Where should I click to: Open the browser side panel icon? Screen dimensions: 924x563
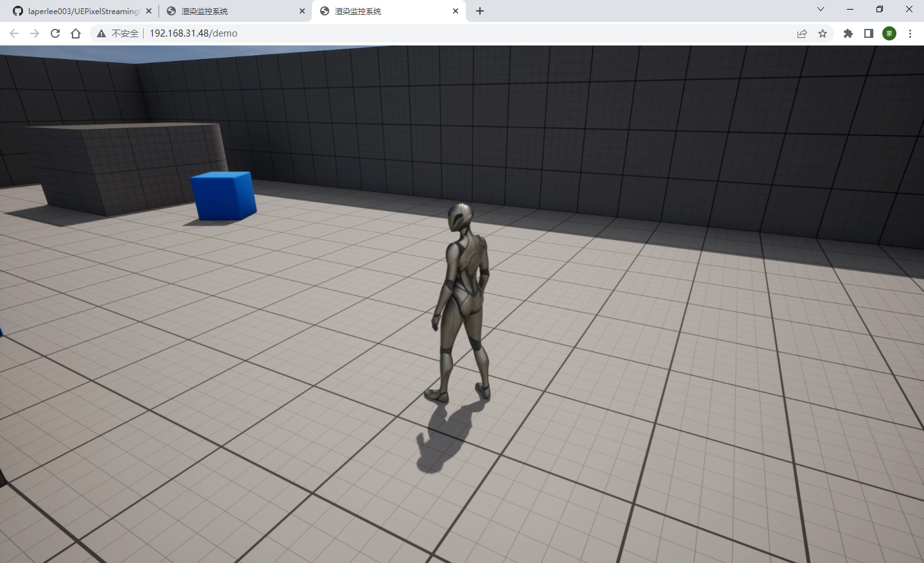(868, 33)
